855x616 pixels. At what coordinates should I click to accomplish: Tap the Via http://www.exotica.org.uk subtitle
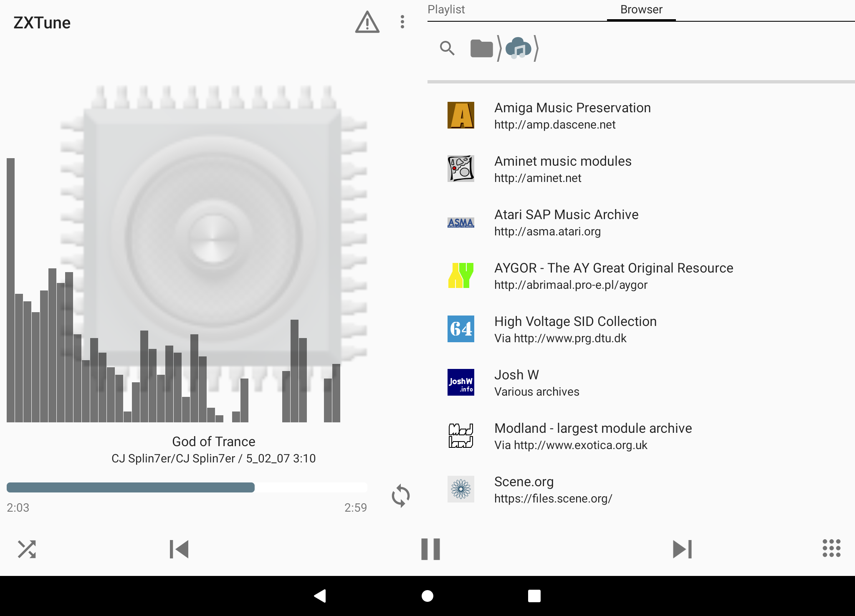point(571,445)
